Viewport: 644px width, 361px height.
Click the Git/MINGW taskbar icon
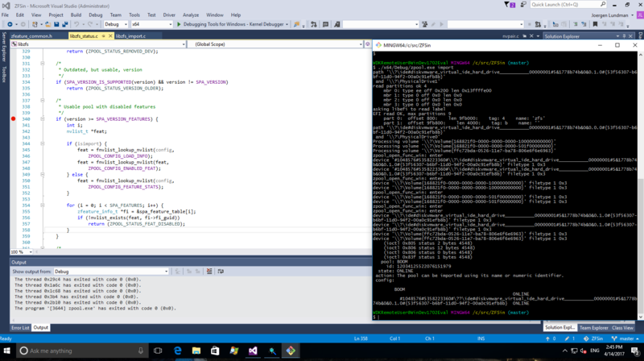point(291,351)
